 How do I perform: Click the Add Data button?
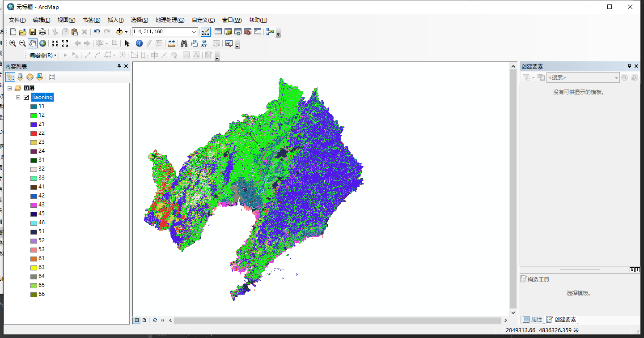(x=119, y=31)
